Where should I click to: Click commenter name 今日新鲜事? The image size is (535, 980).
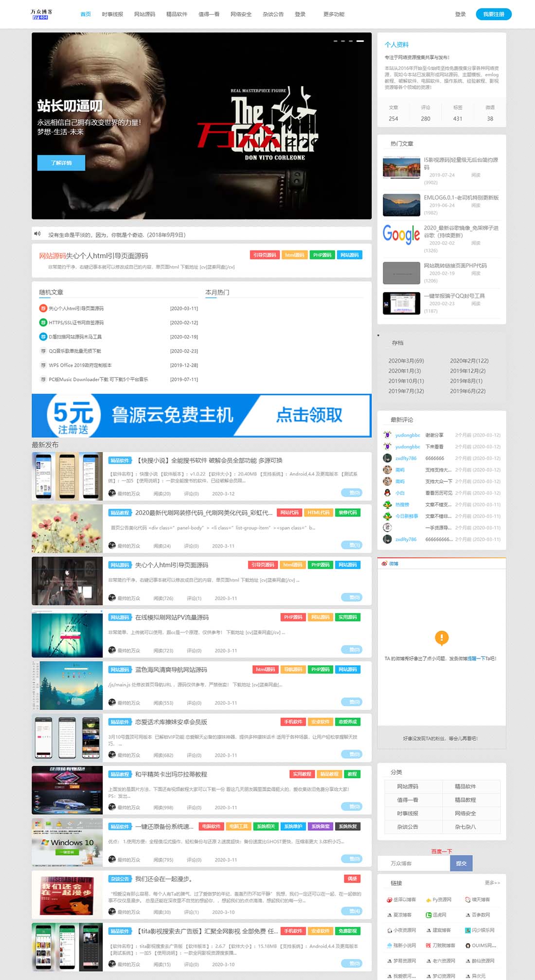coord(407,516)
